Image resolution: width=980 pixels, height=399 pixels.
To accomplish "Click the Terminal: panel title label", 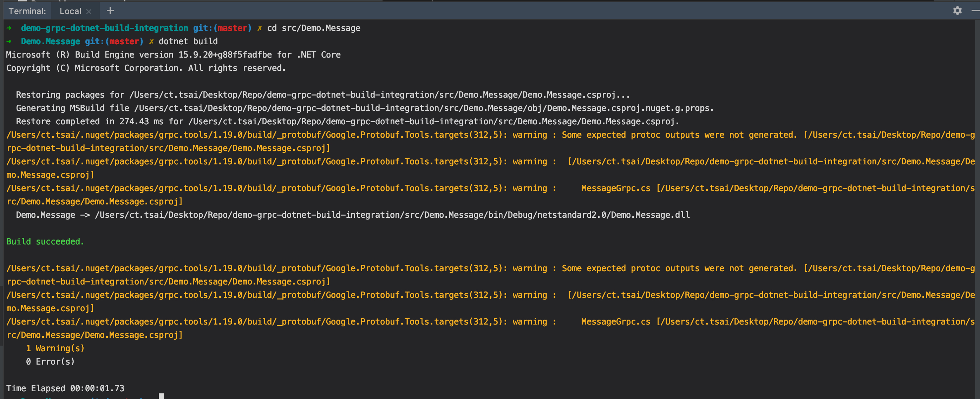I will (27, 11).
